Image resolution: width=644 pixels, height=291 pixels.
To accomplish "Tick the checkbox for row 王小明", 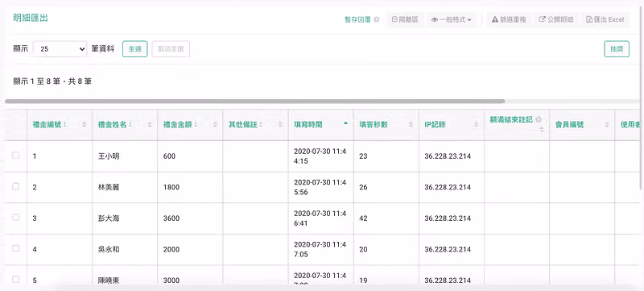I will [15, 156].
